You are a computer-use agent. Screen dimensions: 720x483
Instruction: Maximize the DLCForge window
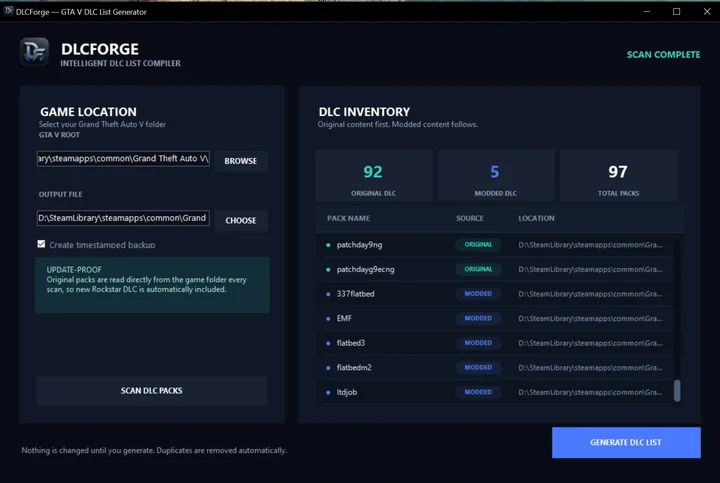[x=676, y=11]
